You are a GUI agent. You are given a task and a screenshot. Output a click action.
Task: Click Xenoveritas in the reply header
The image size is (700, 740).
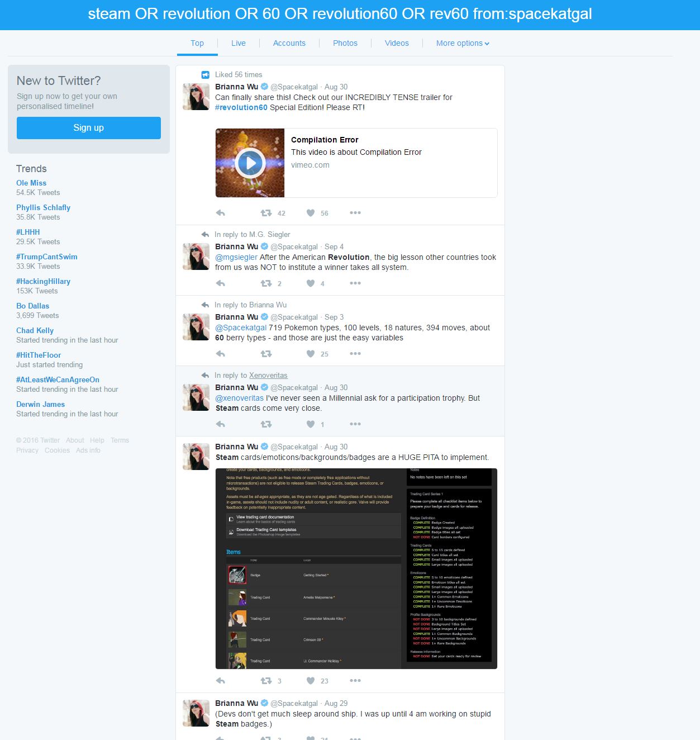coord(268,375)
